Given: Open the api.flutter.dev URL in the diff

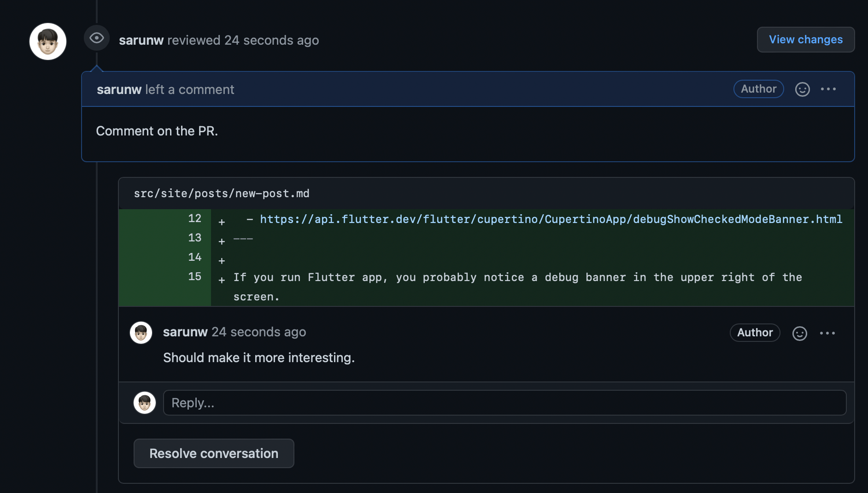Looking at the screenshot, I should (551, 219).
